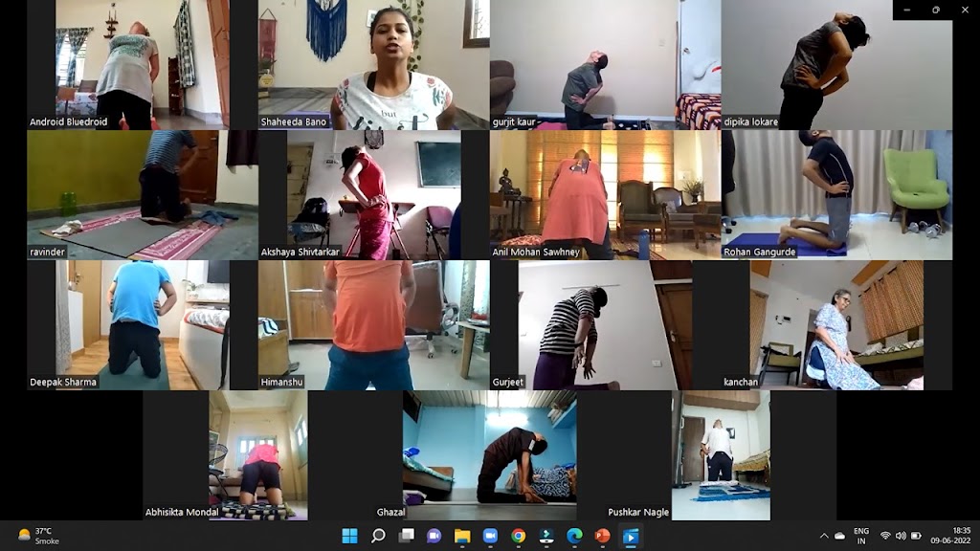Viewport: 980px width, 551px height.
Task: Open PowerPoint from the taskbar
Action: (602, 536)
